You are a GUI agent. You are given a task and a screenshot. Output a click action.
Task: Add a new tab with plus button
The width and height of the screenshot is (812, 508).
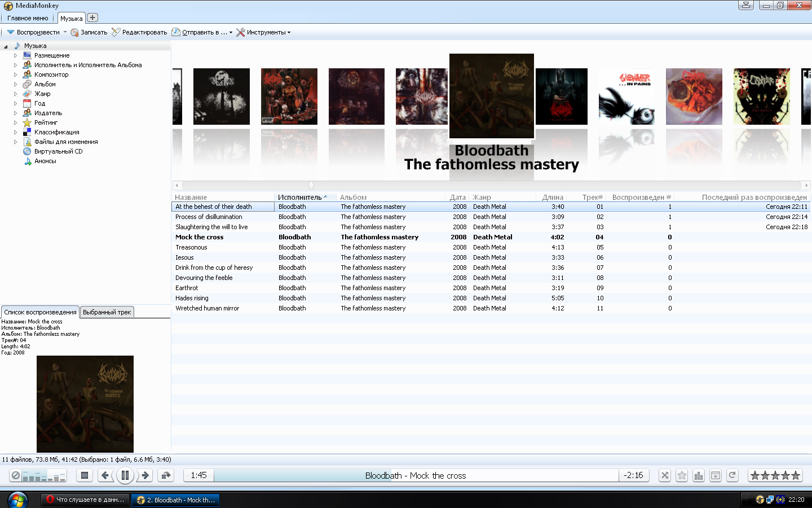(92, 17)
